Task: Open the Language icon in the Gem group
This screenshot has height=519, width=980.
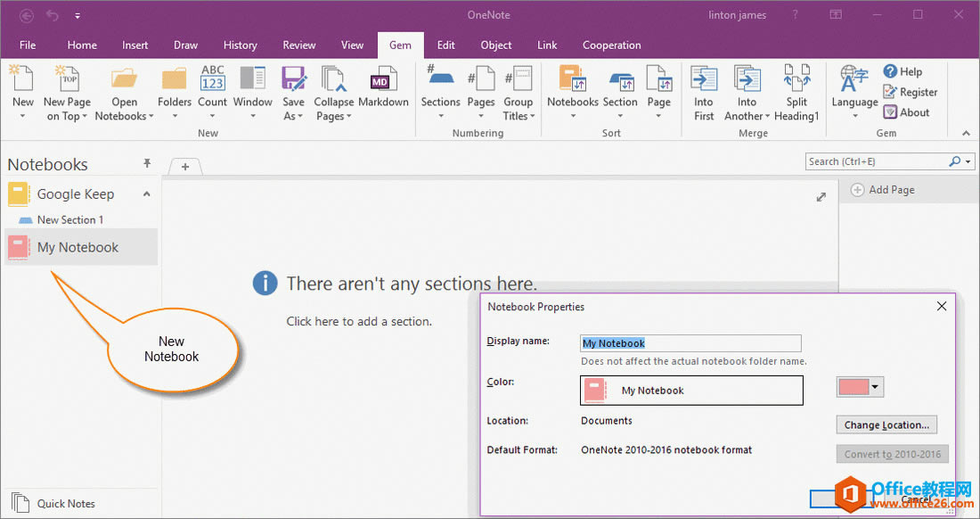Action: click(854, 78)
